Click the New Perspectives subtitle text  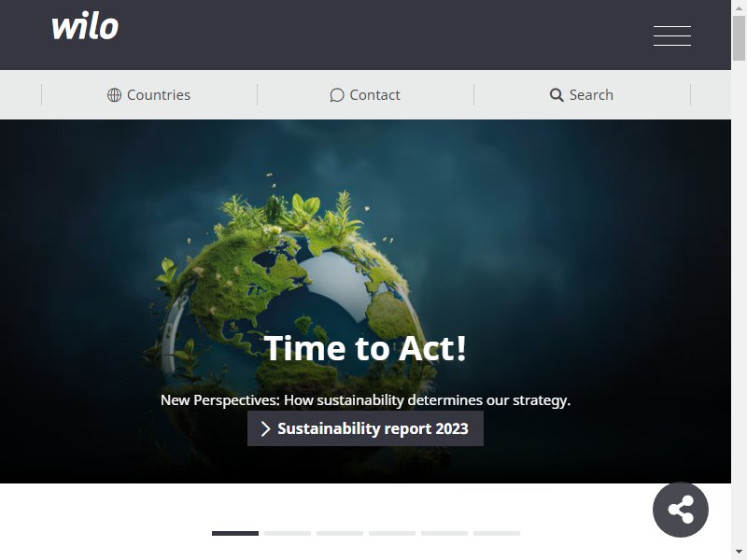(x=365, y=400)
